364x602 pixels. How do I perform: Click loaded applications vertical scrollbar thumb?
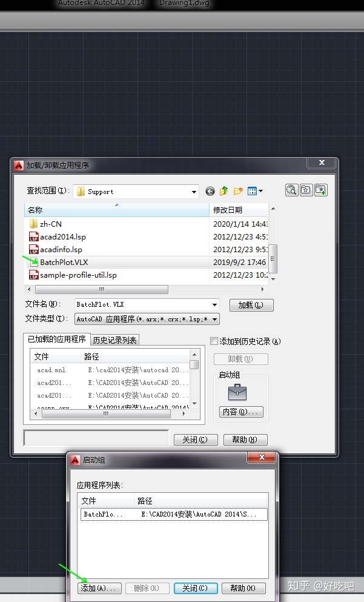pos(194,364)
